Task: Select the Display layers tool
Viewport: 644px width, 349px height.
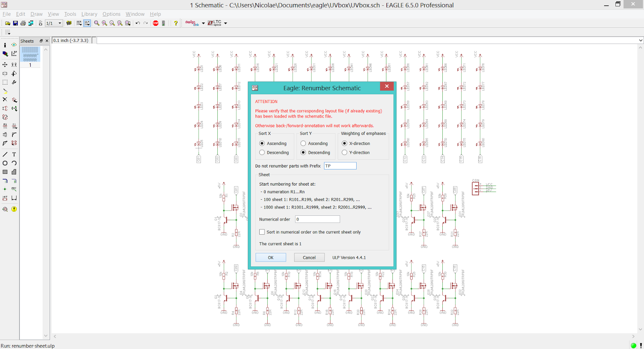Action: 5,54
